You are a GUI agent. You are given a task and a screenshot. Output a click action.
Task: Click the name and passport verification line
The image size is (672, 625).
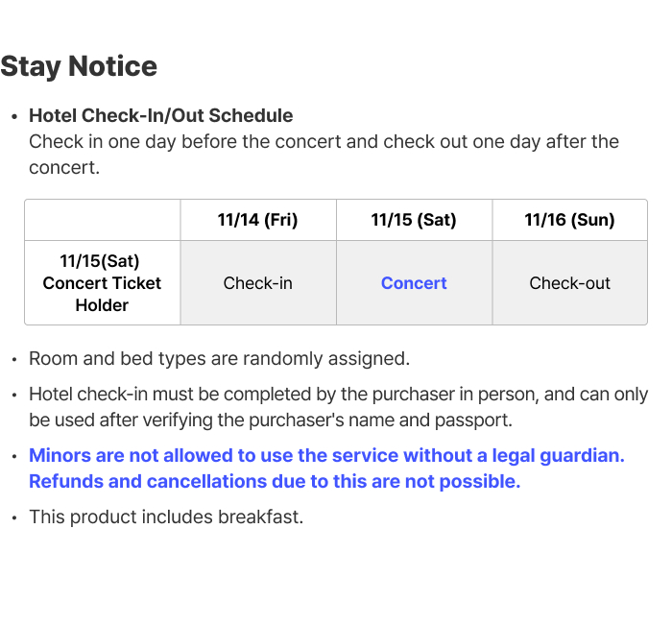(x=271, y=421)
